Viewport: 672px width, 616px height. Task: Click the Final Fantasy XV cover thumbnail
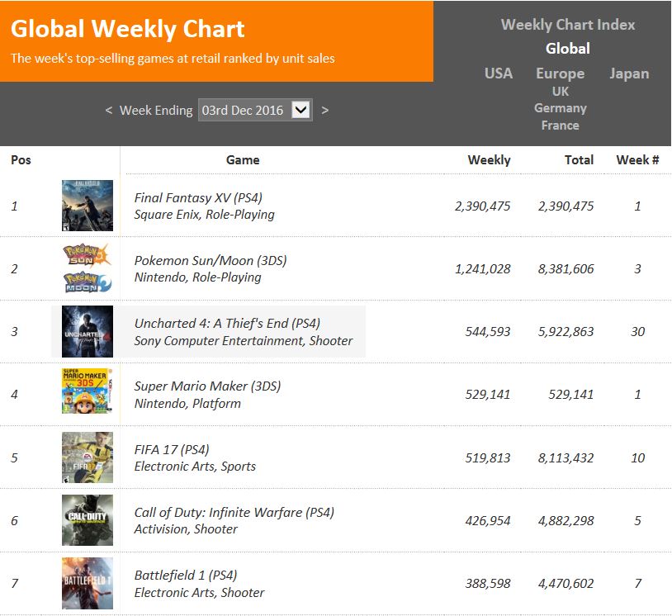[88, 206]
